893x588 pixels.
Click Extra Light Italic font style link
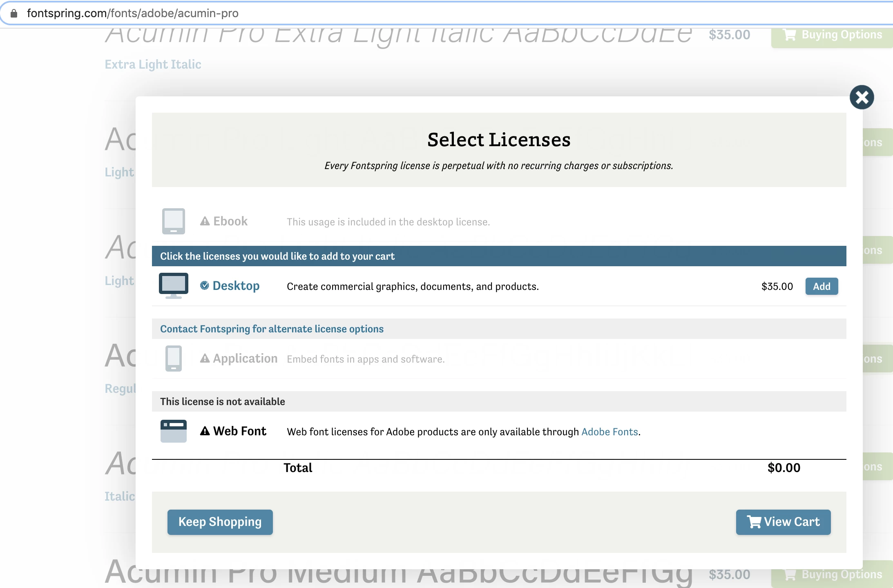tap(153, 64)
